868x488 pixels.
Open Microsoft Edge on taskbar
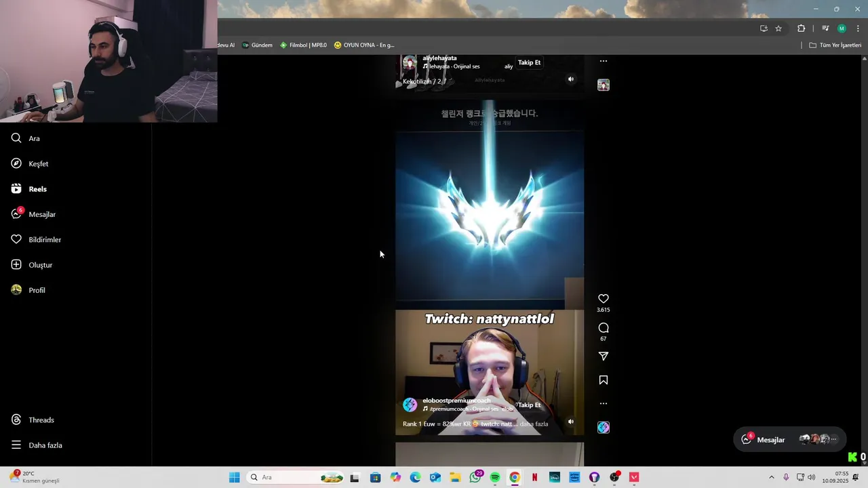click(415, 477)
